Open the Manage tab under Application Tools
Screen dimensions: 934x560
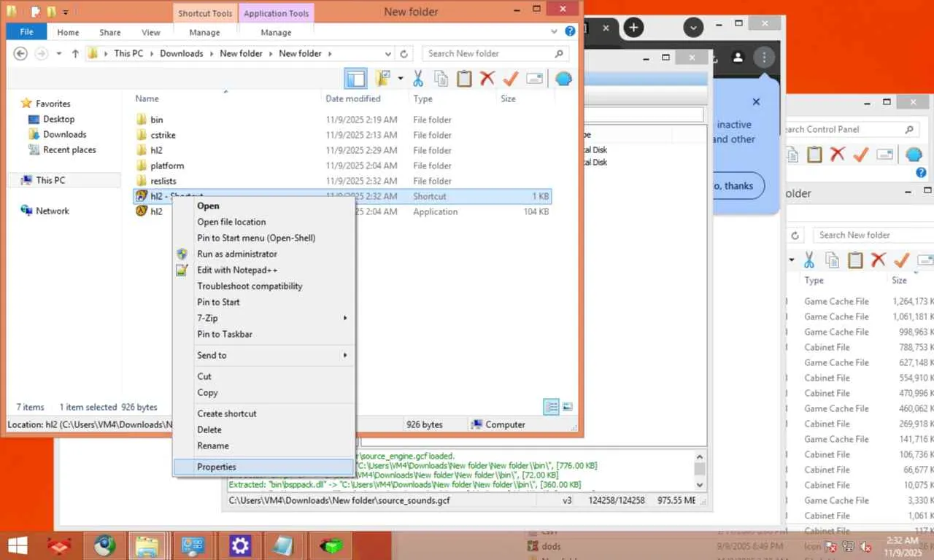coord(276,32)
